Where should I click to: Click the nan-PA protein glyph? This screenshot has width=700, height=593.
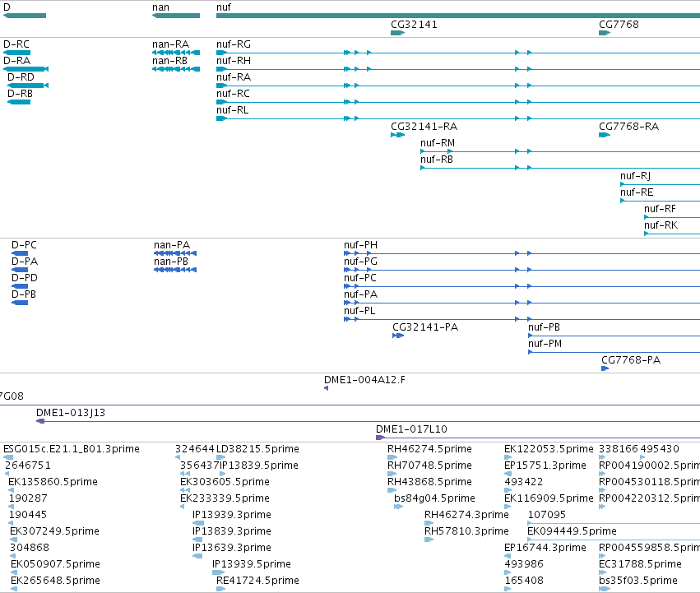175,253
